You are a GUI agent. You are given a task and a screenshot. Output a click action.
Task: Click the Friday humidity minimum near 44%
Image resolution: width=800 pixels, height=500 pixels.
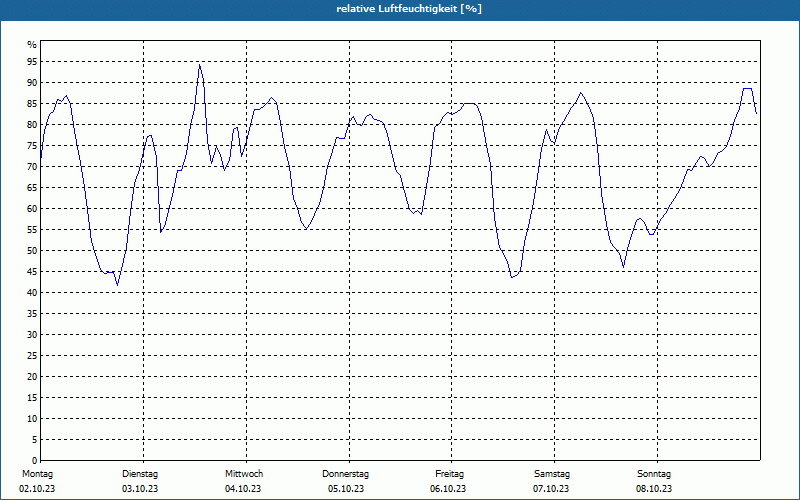click(512, 277)
